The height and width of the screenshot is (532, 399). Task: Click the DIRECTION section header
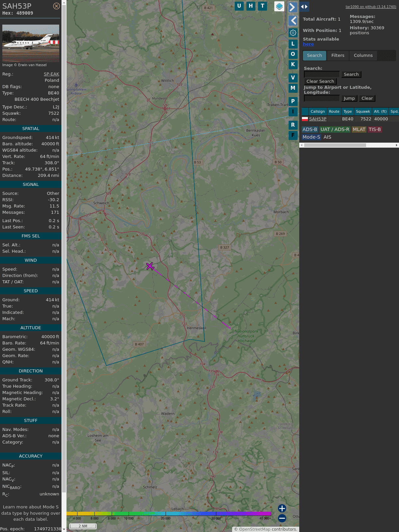click(31, 371)
